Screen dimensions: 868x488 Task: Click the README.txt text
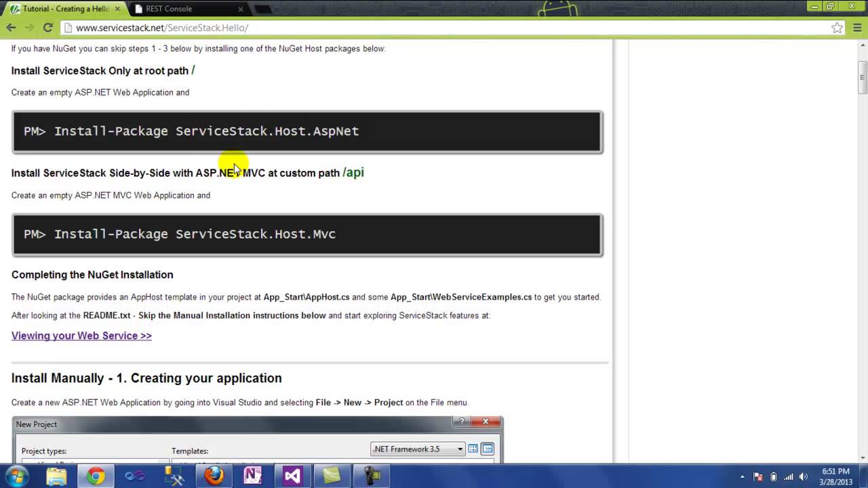click(106, 315)
